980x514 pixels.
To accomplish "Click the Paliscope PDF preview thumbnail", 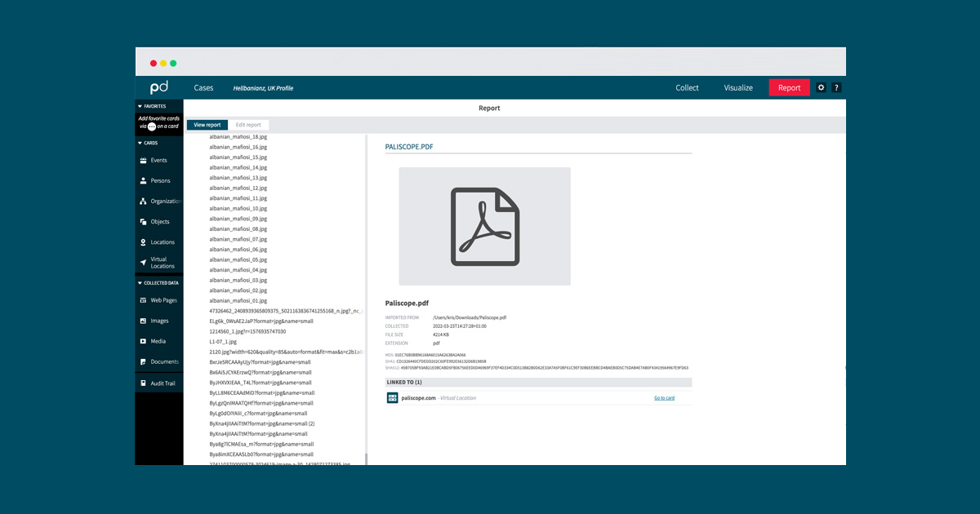I will click(484, 226).
